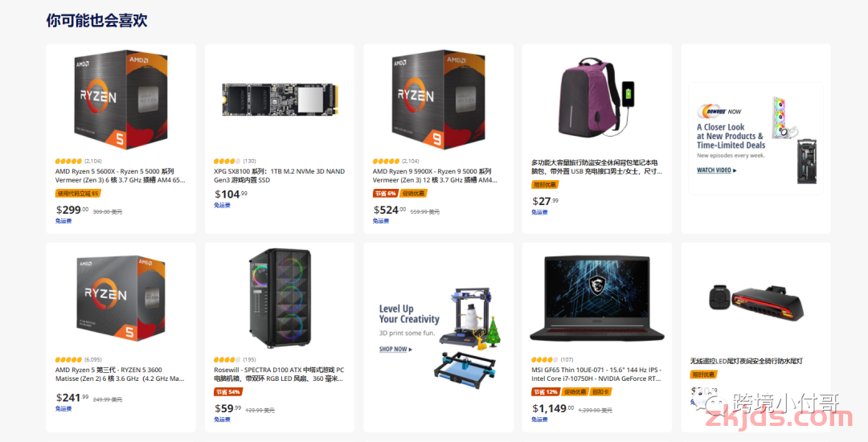This screenshot has height=442, width=868.
Task: Click the 节省 12% badge on MSI laptop
Action: click(546, 392)
